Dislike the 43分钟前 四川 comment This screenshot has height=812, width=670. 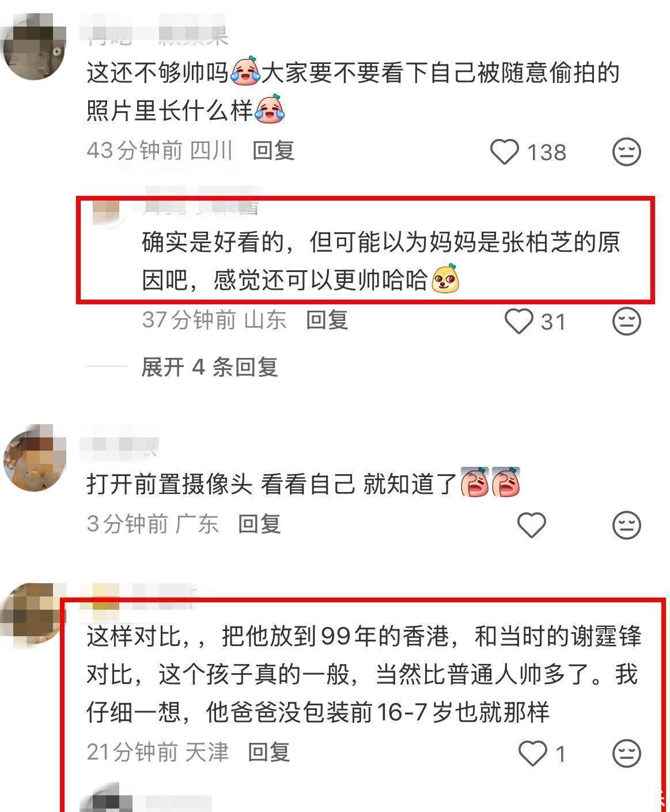pyautogui.click(x=626, y=152)
